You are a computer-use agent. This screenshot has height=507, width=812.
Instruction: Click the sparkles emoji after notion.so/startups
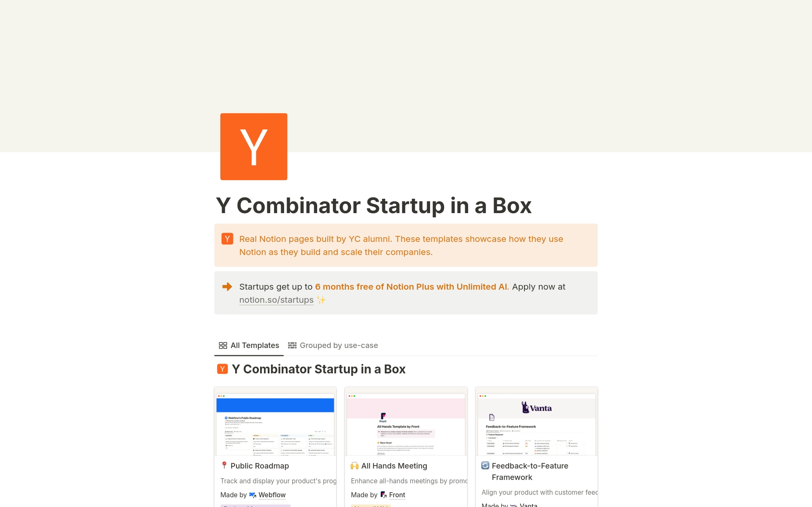click(x=321, y=300)
